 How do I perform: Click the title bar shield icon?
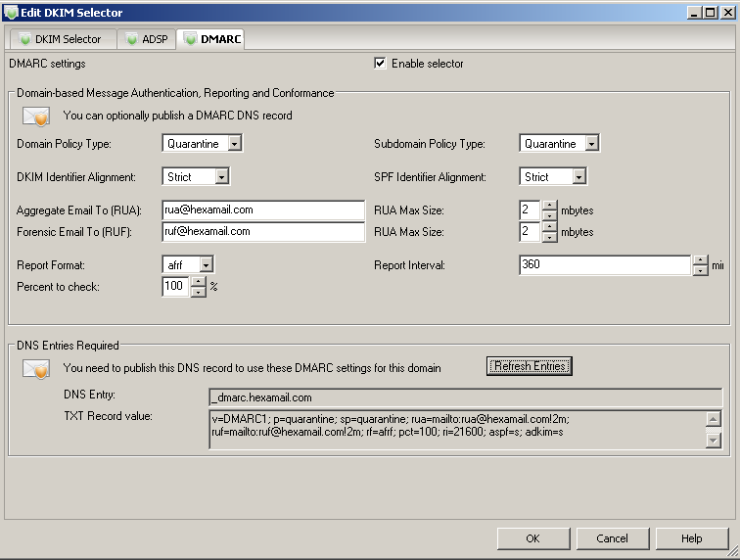tap(11, 12)
